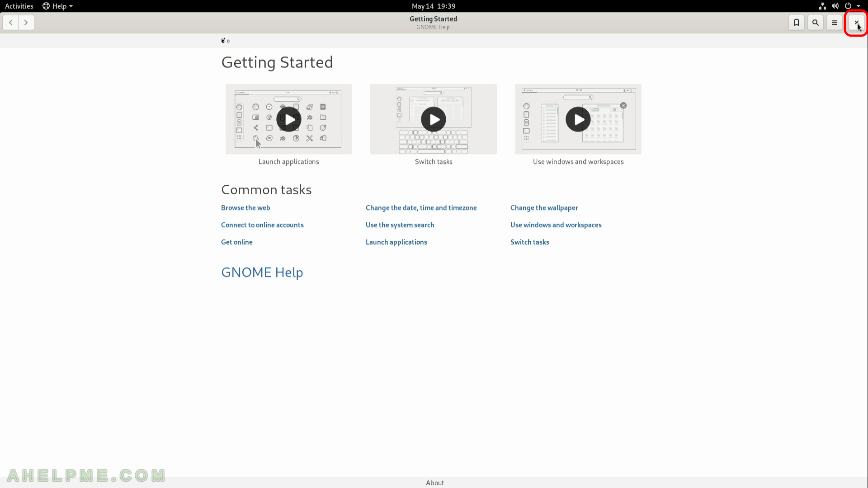The image size is (868, 488).
Task: Click the Switch tasks video caption
Action: (434, 162)
